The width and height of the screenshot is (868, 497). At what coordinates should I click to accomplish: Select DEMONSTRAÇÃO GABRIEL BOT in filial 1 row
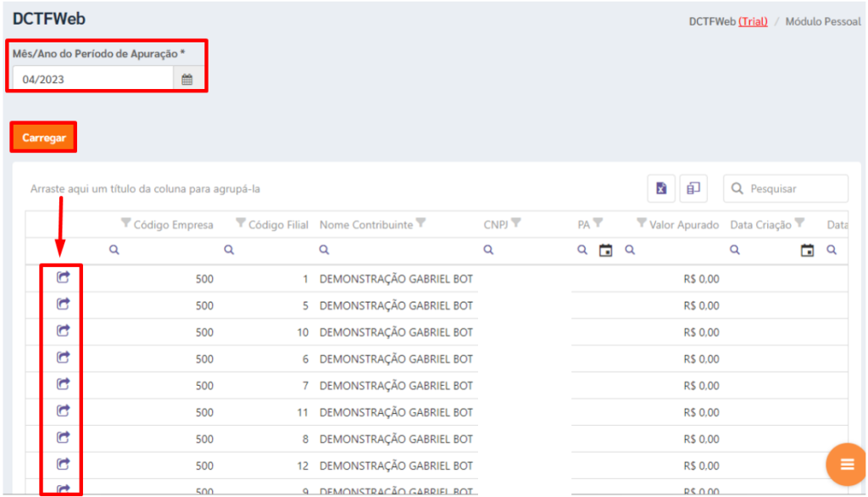coord(396,279)
